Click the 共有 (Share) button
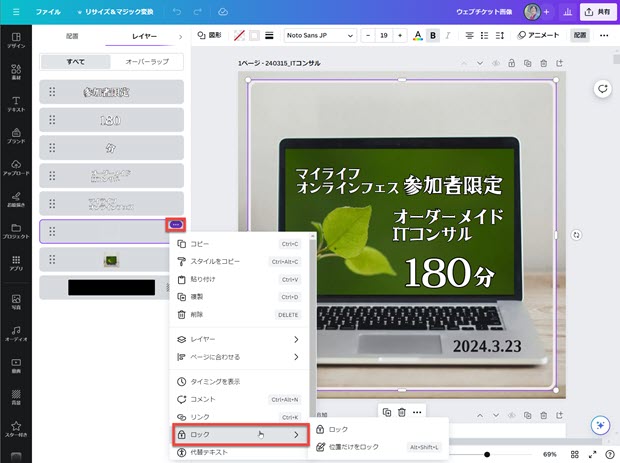 (596, 12)
